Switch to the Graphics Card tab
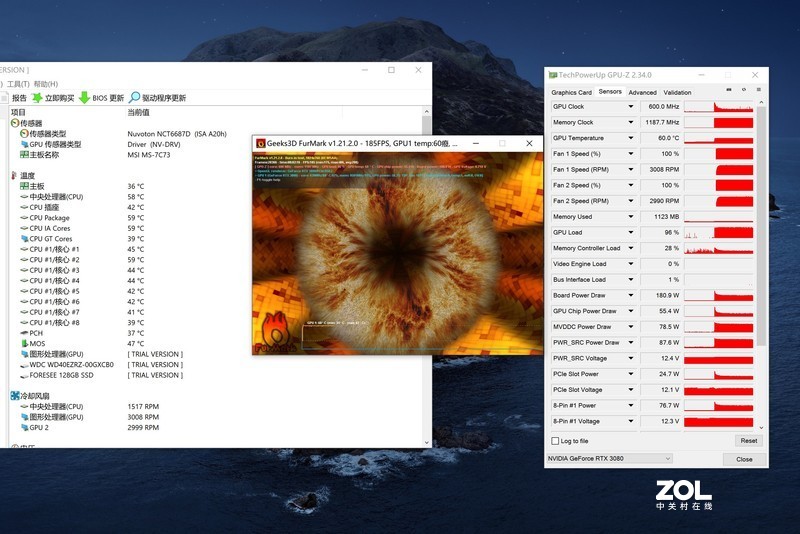Viewport: 800px width, 534px height. point(571,92)
